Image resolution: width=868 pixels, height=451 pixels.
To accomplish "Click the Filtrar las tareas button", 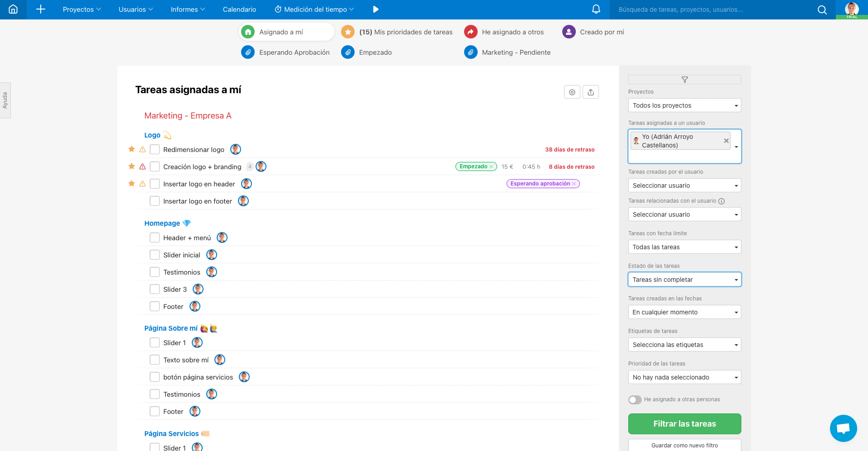I will click(684, 424).
